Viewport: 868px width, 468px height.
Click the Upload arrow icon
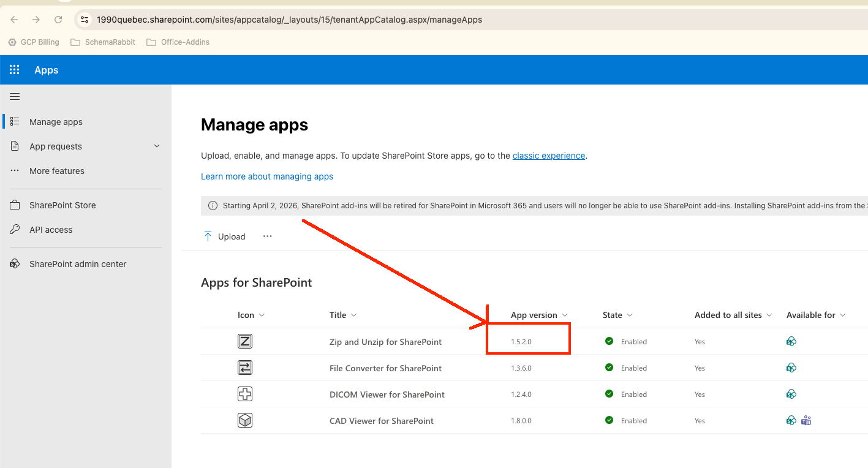pos(208,236)
